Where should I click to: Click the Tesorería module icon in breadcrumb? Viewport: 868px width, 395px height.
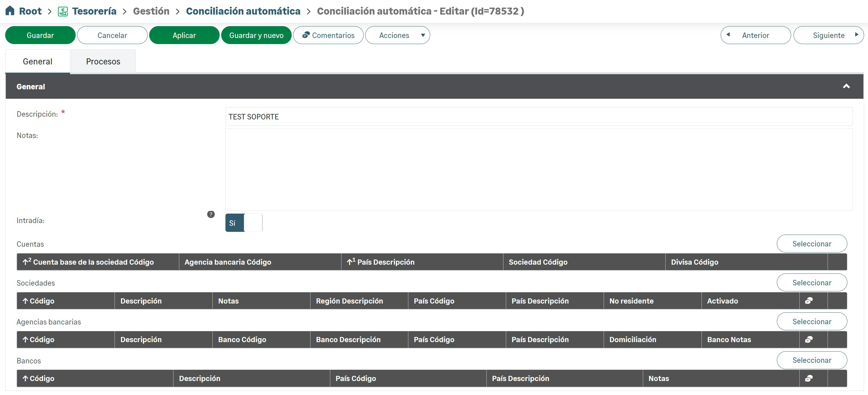[x=63, y=12]
